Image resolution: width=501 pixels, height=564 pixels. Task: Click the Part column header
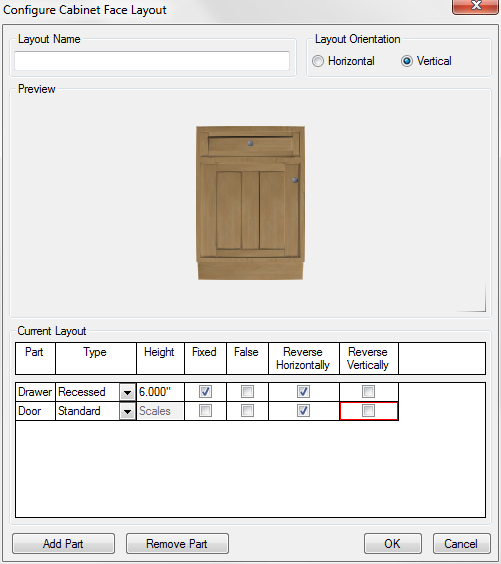click(35, 358)
